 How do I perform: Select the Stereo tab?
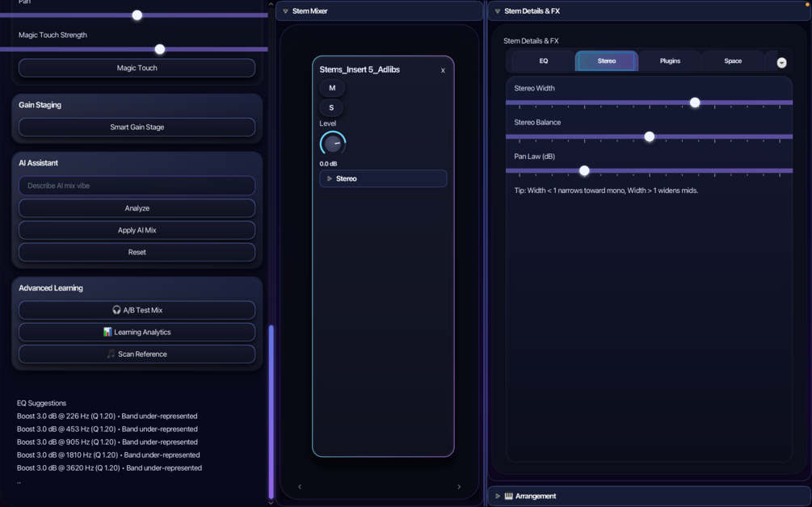607,61
